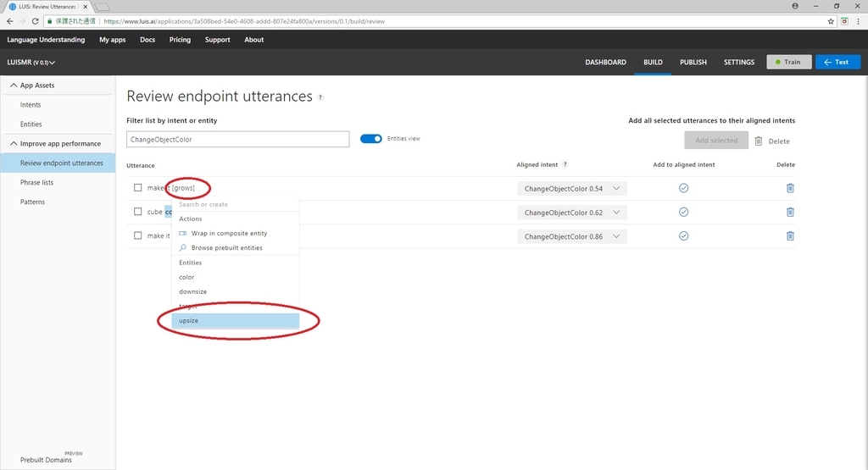Screen dimensions: 868x470
Task: Delete the 'make it [grows]' utterance row
Action: (790, 188)
